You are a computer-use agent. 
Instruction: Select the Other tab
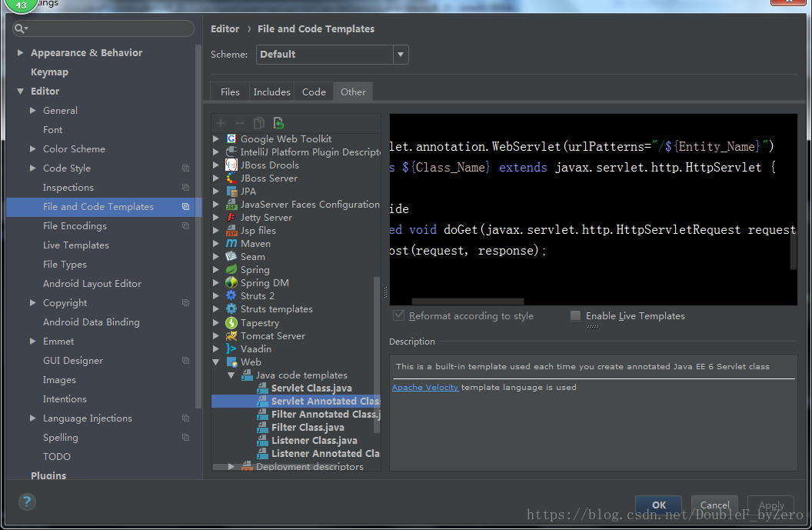click(353, 92)
